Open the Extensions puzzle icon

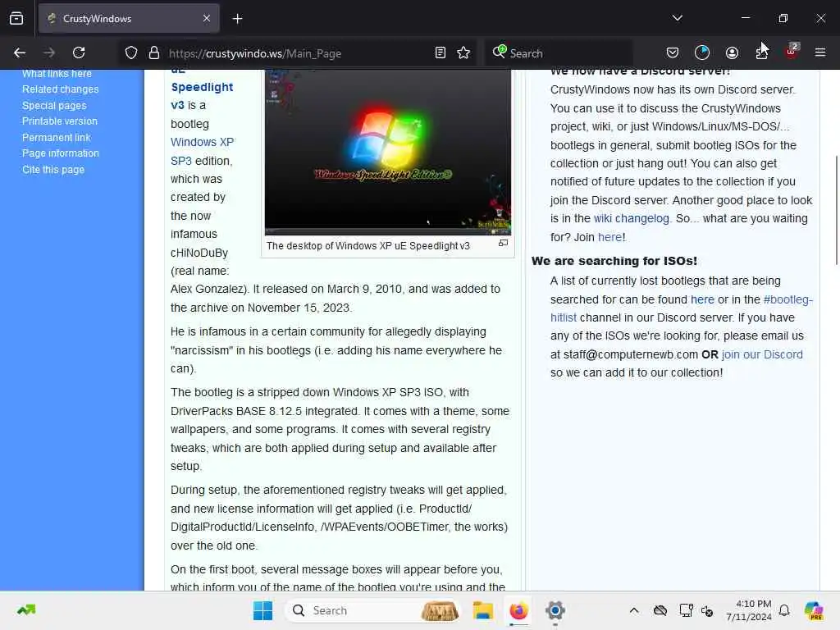tap(761, 53)
